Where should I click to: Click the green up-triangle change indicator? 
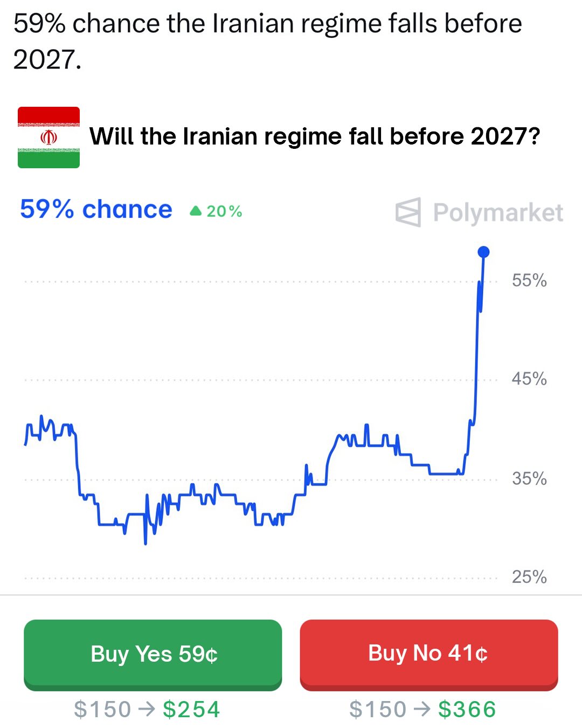pyautogui.click(x=196, y=211)
